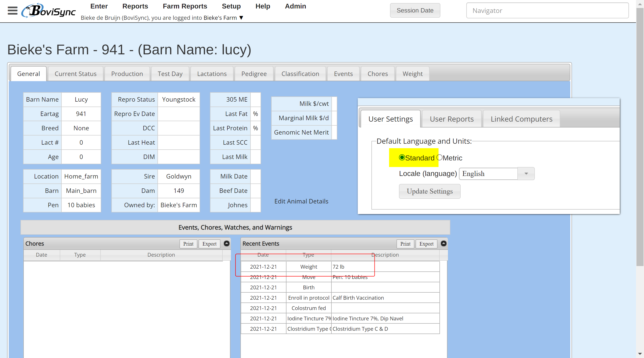644x358 pixels.
Task: Switch to the Production tab
Action: pyautogui.click(x=127, y=74)
